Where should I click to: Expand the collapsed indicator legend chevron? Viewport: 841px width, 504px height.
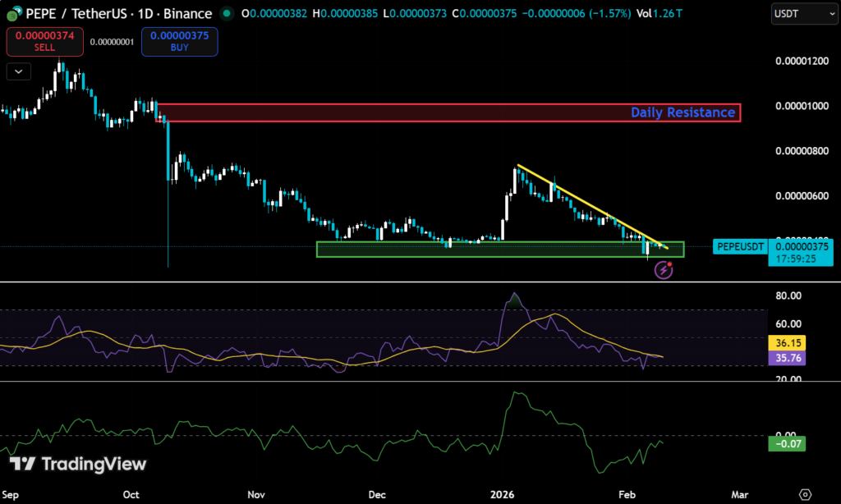[17, 71]
